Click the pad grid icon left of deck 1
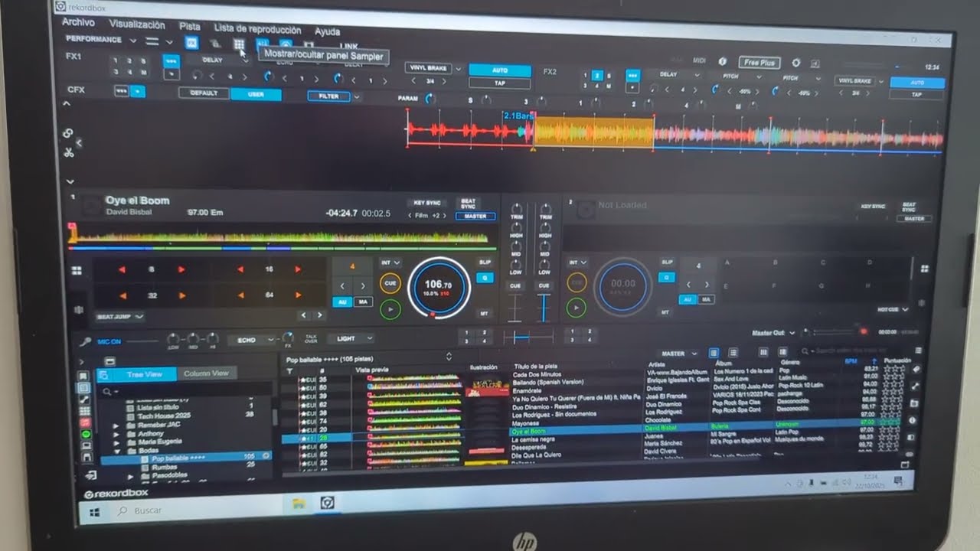 click(x=77, y=270)
